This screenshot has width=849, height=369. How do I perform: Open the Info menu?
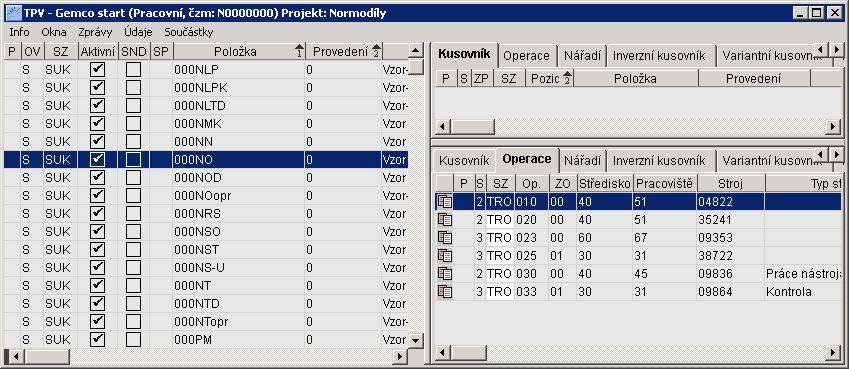[19, 32]
